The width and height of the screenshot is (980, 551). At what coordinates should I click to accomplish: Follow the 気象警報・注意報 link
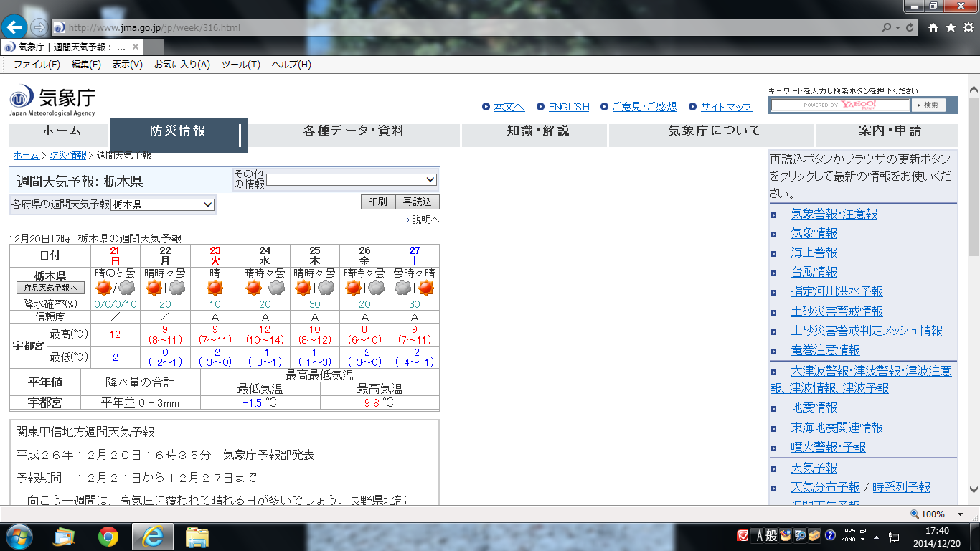click(834, 214)
